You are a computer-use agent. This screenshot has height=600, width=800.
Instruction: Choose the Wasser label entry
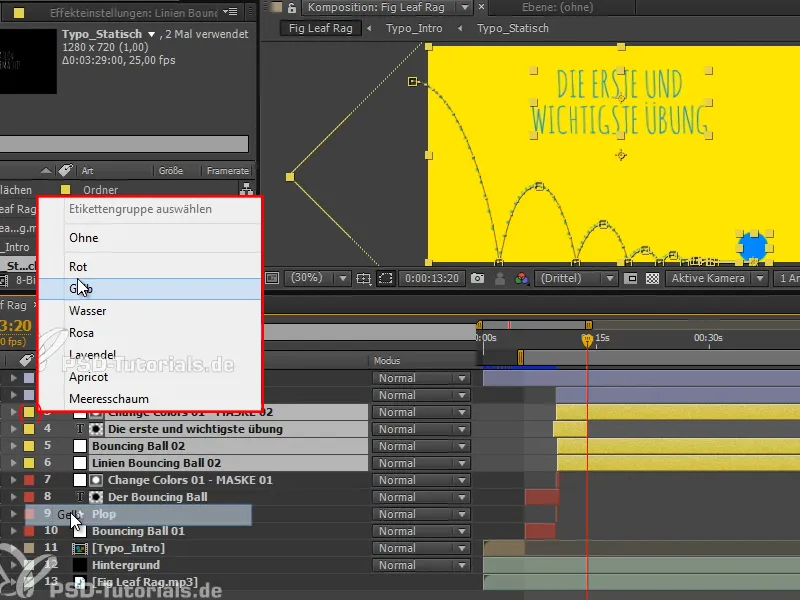(x=150, y=311)
